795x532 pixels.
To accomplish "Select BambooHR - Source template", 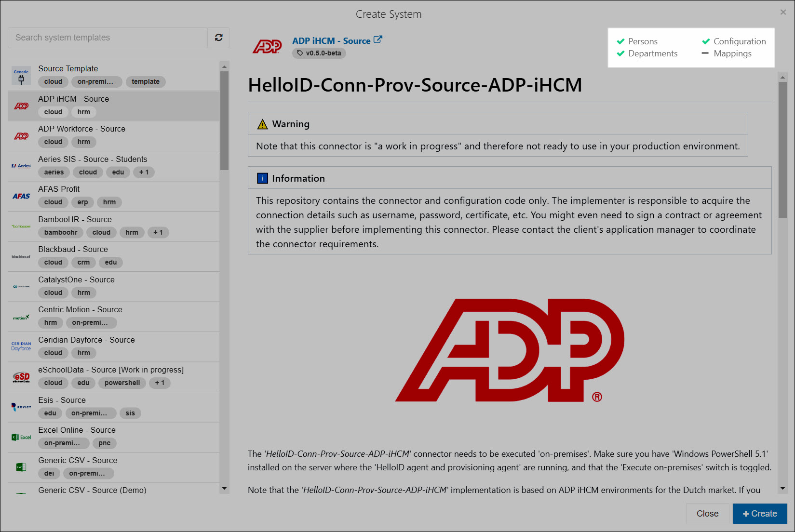I will (x=113, y=226).
